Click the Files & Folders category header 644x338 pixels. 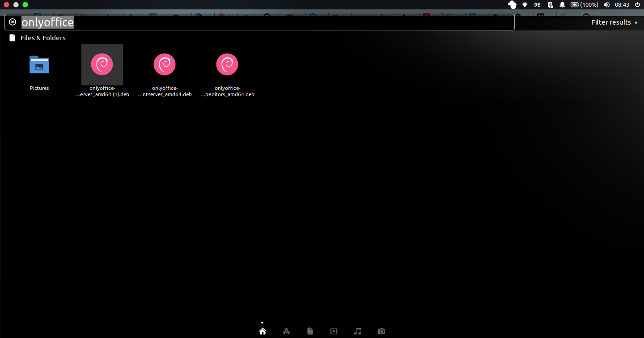43,38
